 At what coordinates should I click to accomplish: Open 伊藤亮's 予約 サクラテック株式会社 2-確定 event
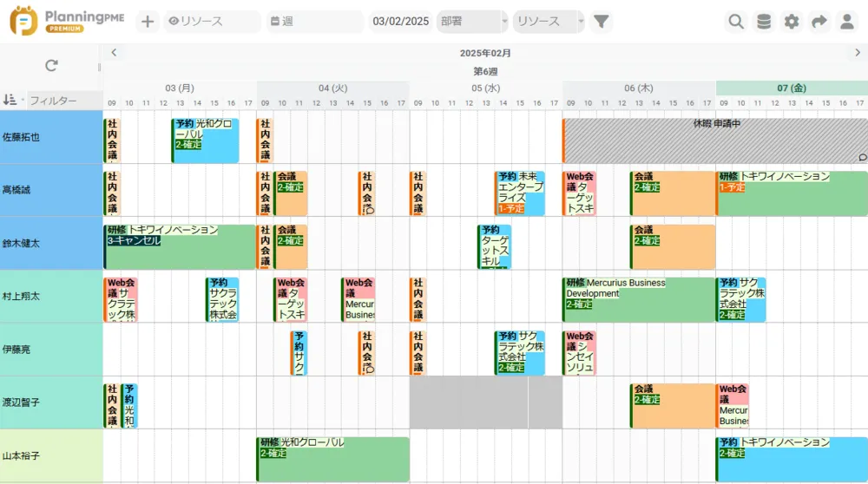(520, 353)
